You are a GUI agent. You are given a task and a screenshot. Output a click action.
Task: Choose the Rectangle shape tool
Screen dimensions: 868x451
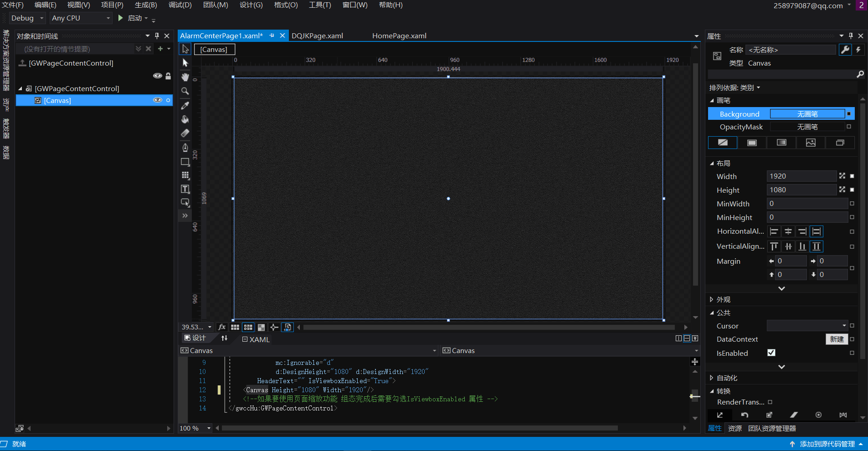185,162
